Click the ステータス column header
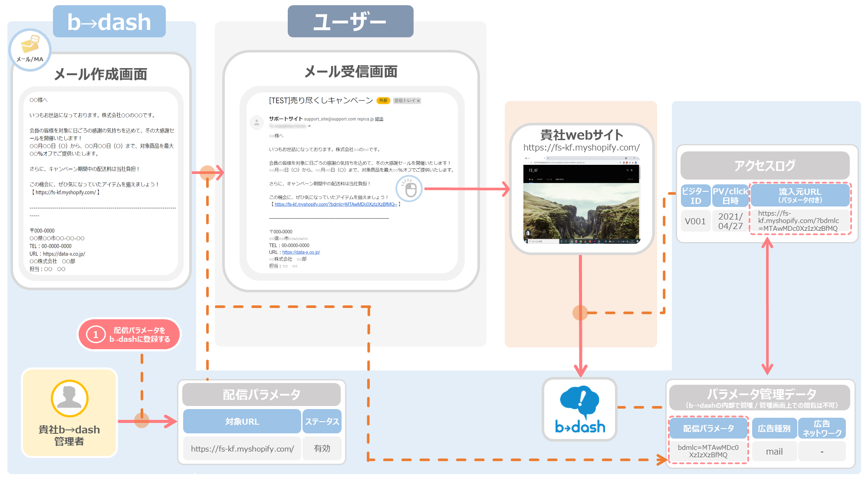The height and width of the screenshot is (488, 868). [x=322, y=421]
